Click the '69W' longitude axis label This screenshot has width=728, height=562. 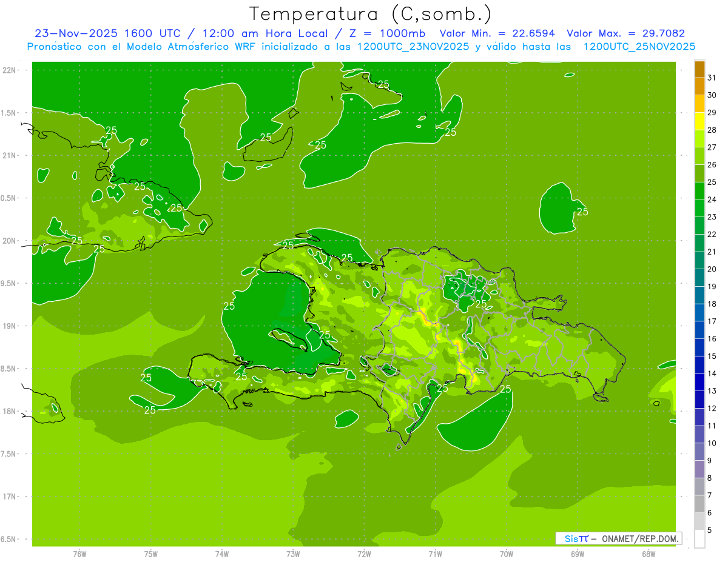click(578, 554)
